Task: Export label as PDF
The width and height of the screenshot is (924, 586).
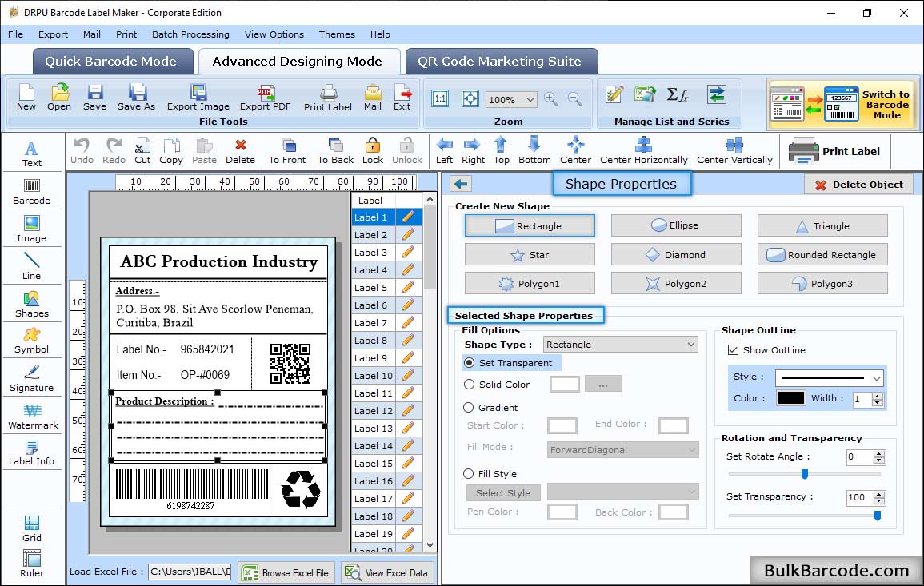Action: [265, 98]
